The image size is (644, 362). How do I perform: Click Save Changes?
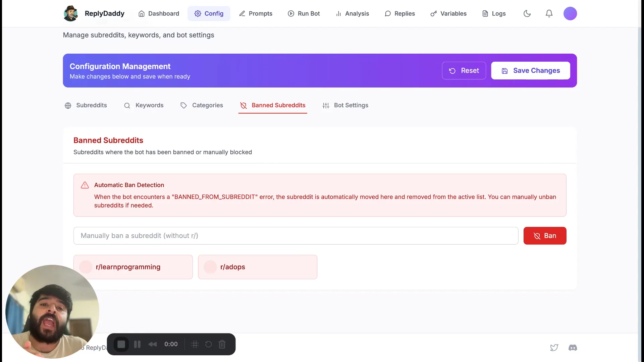531,70
